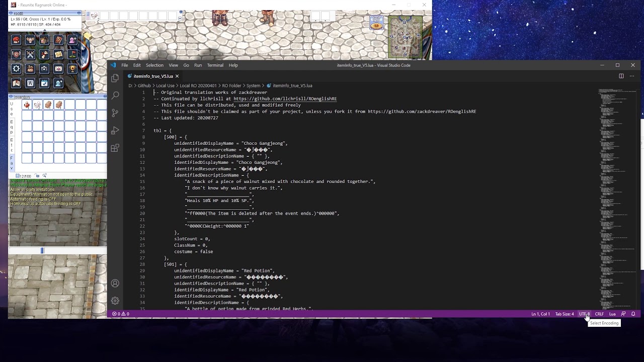The width and height of the screenshot is (644, 362).
Task: Open the Search view in VS Code activity bar
Action: (x=115, y=95)
